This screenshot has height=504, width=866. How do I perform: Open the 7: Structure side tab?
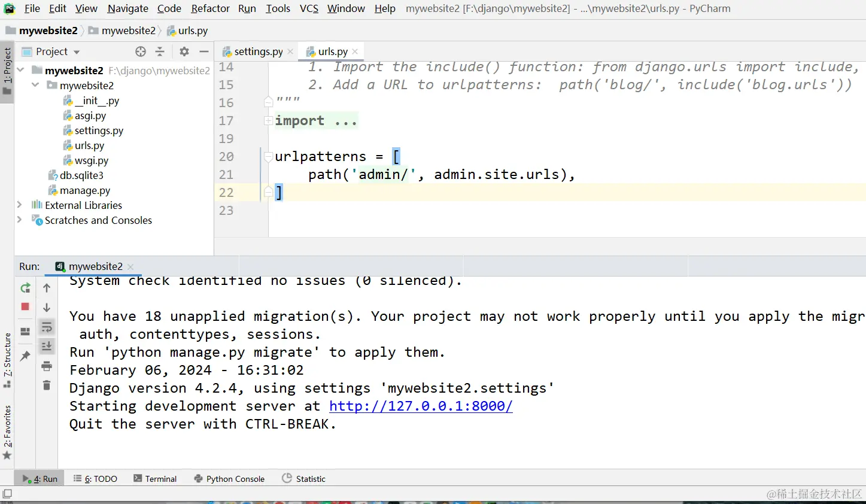pyautogui.click(x=7, y=360)
